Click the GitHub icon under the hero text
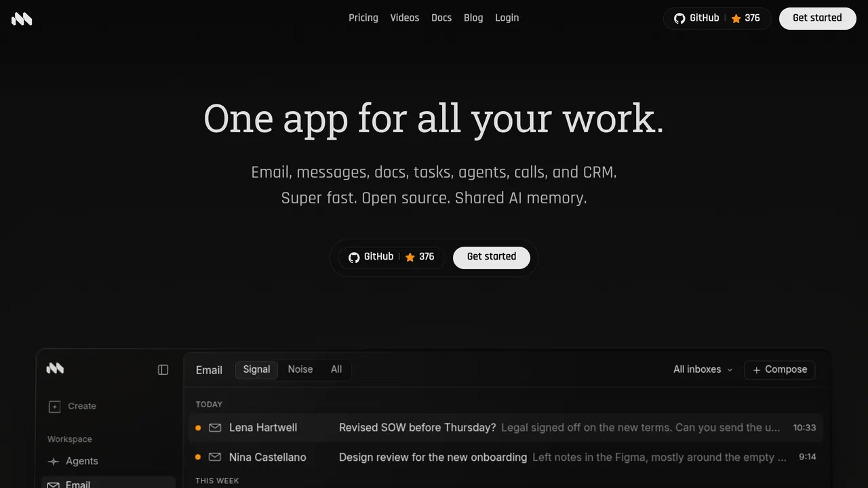Image resolution: width=868 pixels, height=488 pixels. pos(354,258)
